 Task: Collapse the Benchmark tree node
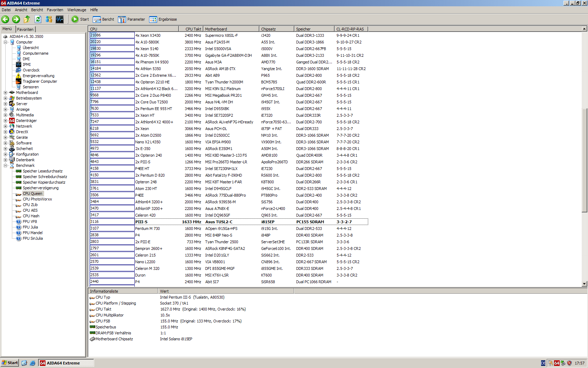pyautogui.click(x=6, y=165)
